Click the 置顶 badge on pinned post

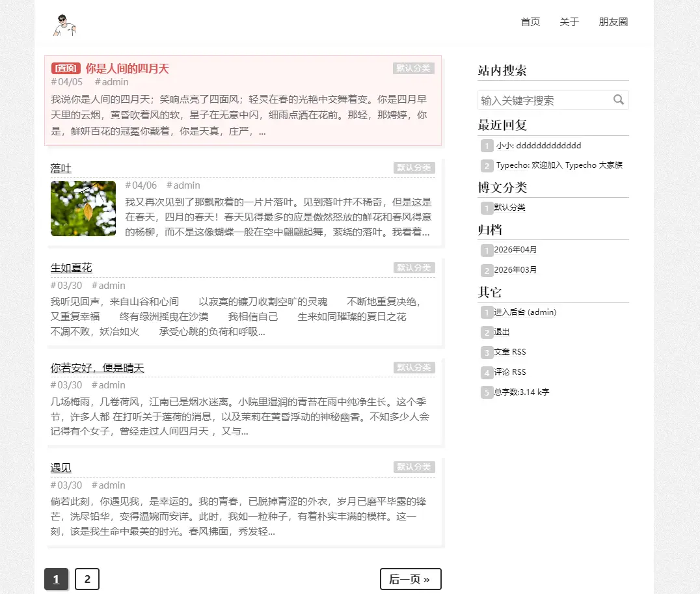[66, 68]
